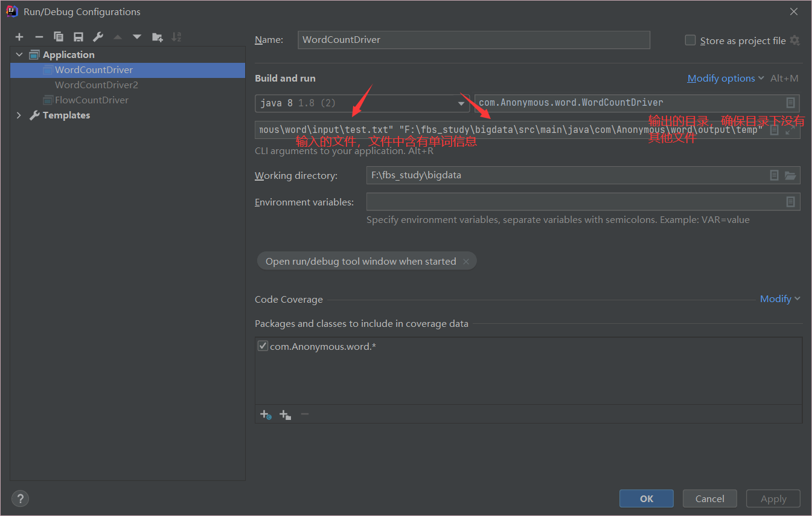Click the 'Build and run' heading
Viewport: 812px width, 516px height.
[285, 78]
